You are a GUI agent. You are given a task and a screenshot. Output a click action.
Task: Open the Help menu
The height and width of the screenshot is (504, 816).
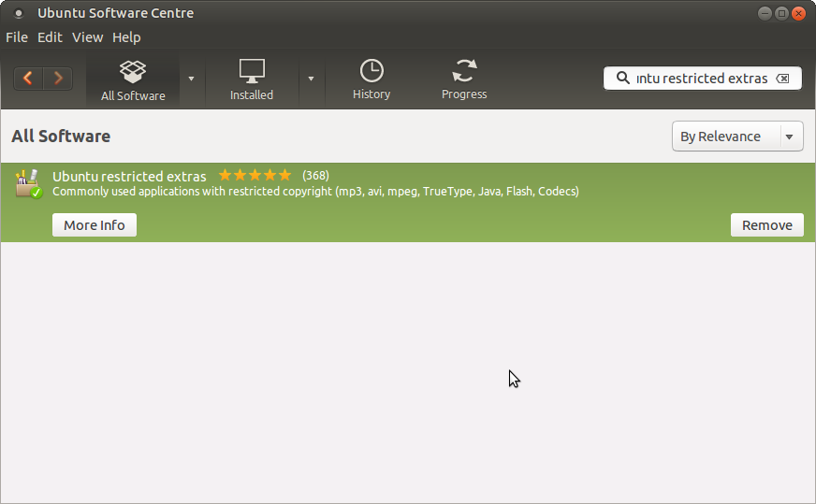pyautogui.click(x=126, y=37)
